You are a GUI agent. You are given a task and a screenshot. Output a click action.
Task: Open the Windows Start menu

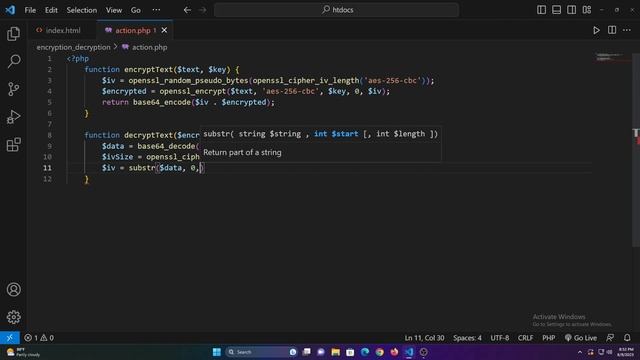tap(217, 352)
